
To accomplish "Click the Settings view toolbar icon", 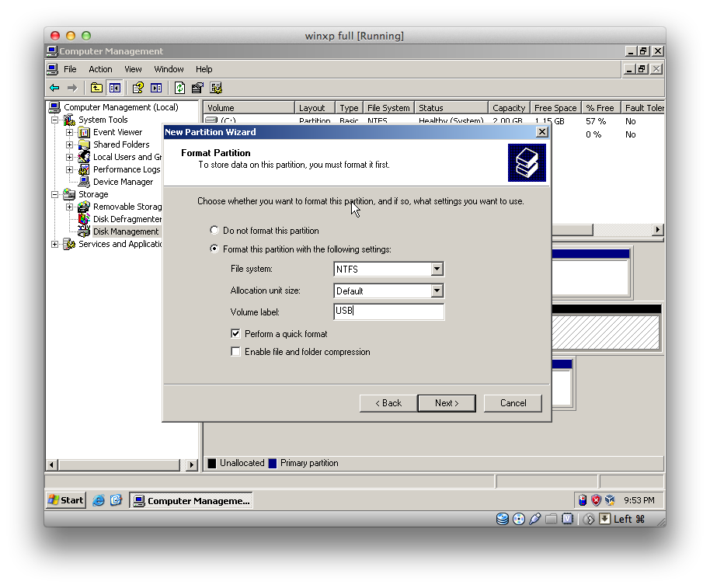I will click(x=216, y=88).
